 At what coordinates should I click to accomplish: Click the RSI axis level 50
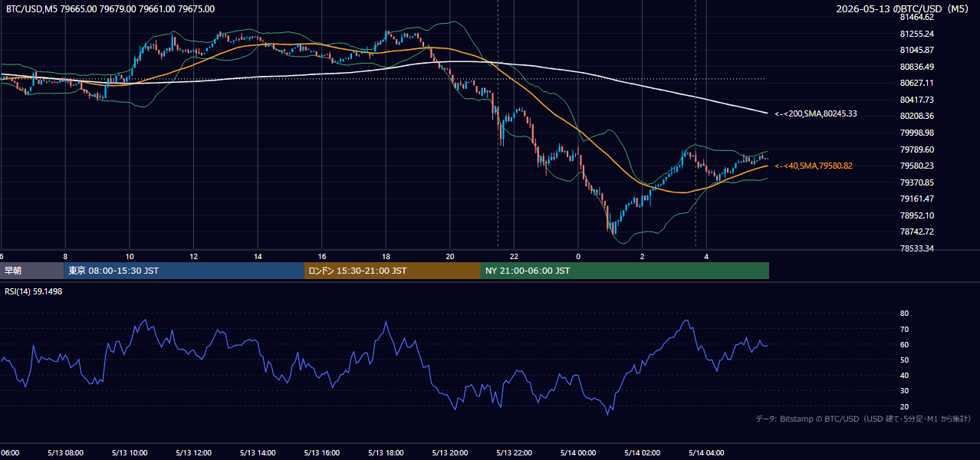[x=905, y=360]
